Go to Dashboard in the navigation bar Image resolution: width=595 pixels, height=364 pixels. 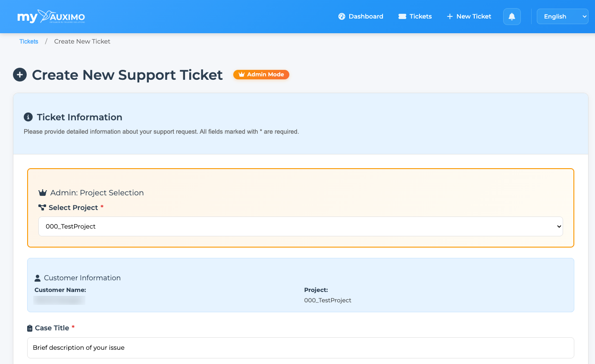[366, 16]
